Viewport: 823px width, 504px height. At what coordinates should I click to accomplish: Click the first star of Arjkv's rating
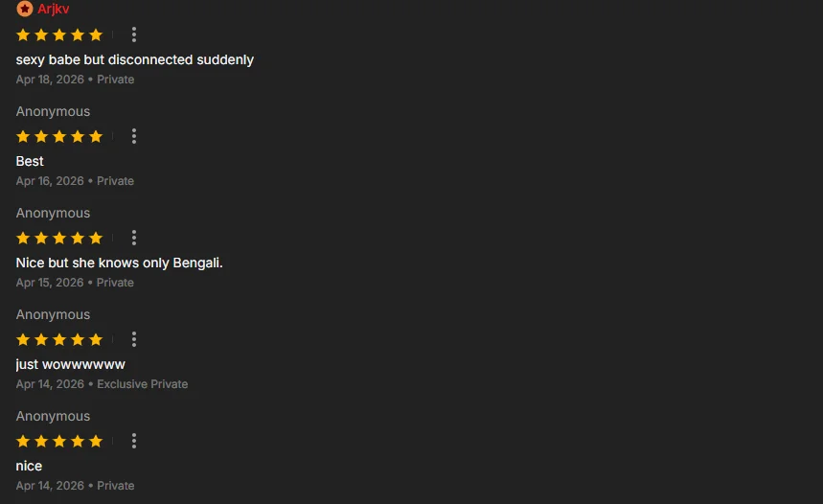tap(23, 34)
